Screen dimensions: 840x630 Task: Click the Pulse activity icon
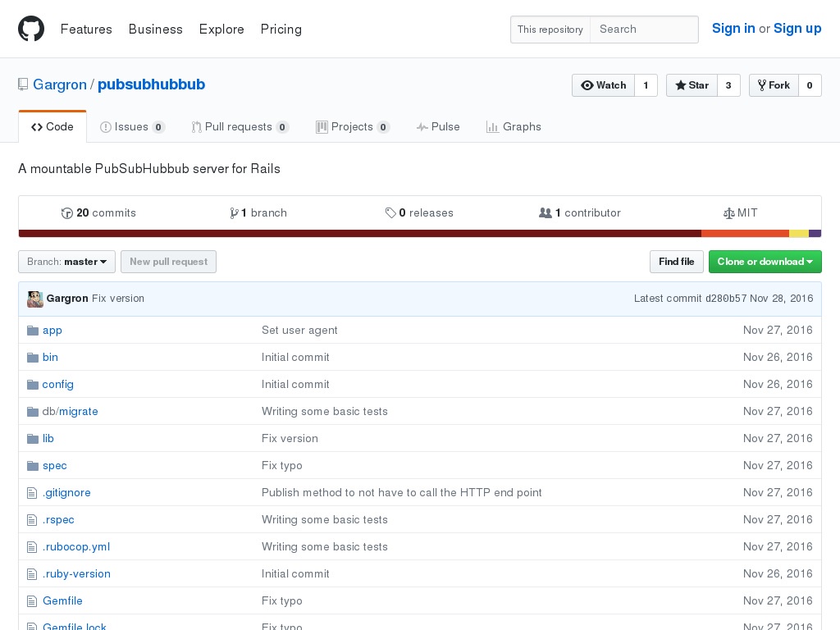coord(422,127)
